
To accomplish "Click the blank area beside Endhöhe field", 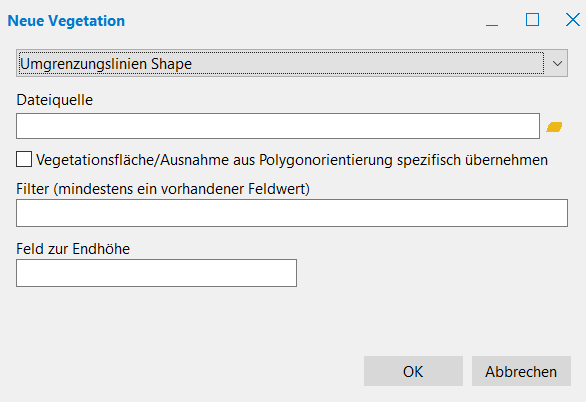I will [430, 273].
